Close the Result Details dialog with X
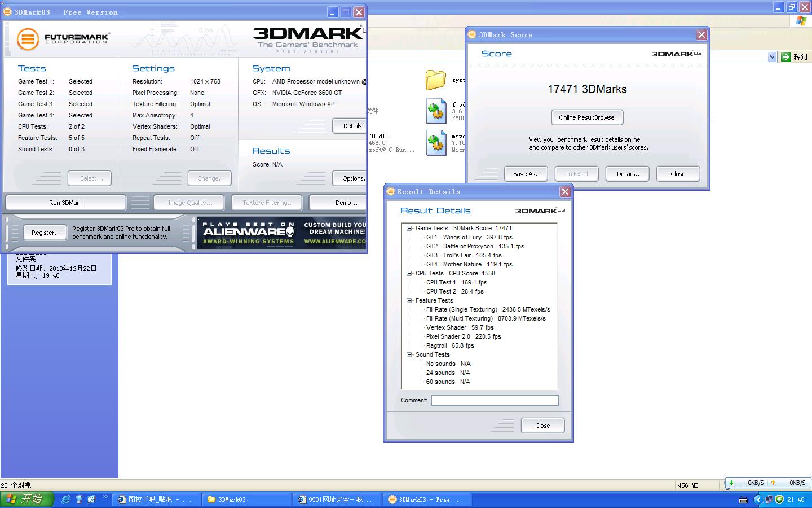 coord(565,192)
